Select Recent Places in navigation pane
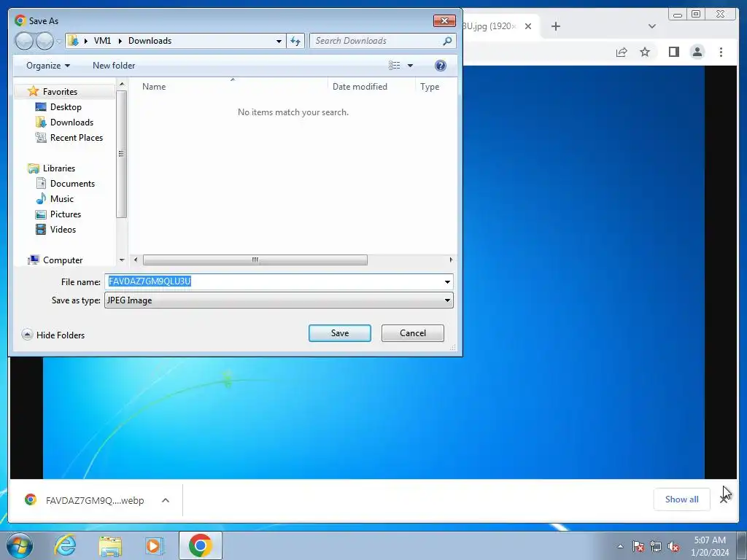Image resolution: width=747 pixels, height=560 pixels. point(76,138)
